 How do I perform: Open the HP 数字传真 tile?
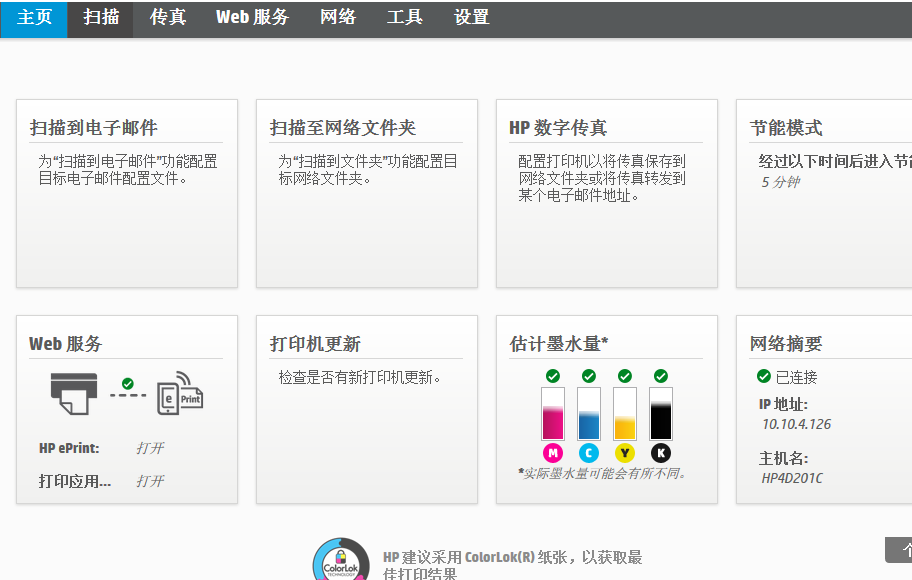click(607, 193)
